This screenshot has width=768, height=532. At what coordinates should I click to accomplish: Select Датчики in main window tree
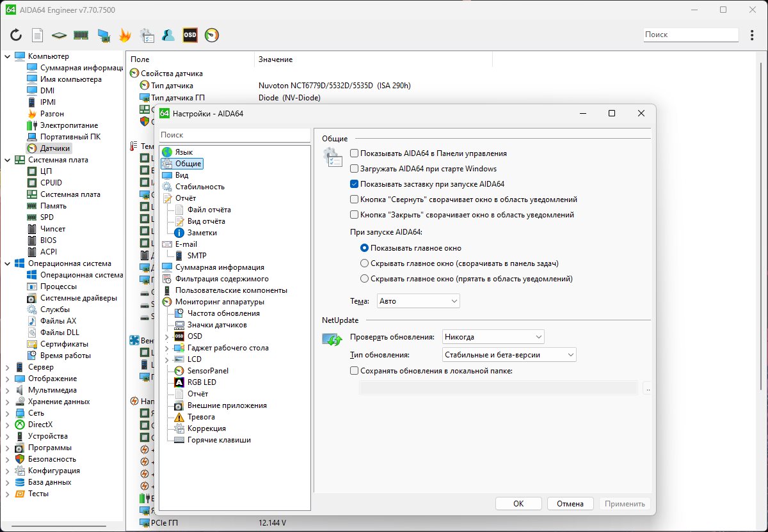(x=49, y=148)
